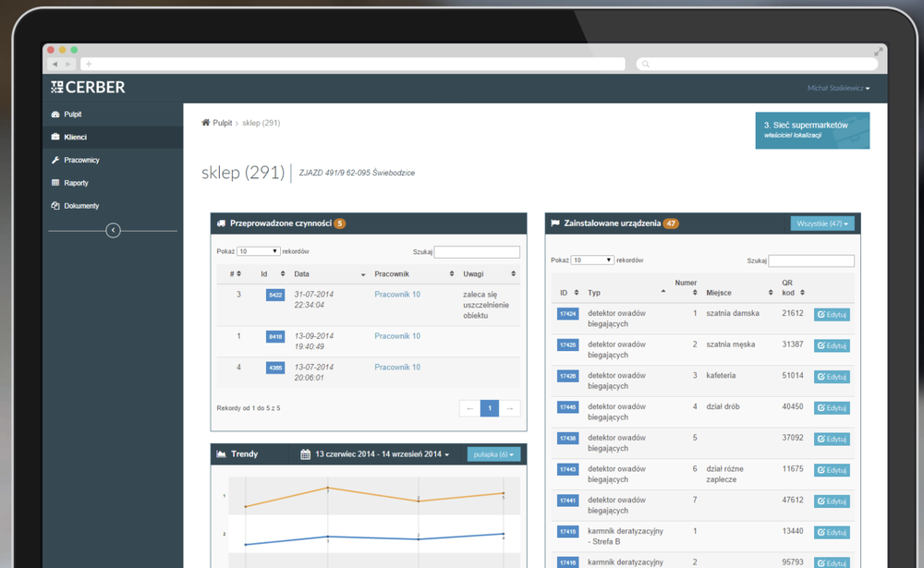
Task: Sort devices by the QR kod column
Action: [x=793, y=287]
